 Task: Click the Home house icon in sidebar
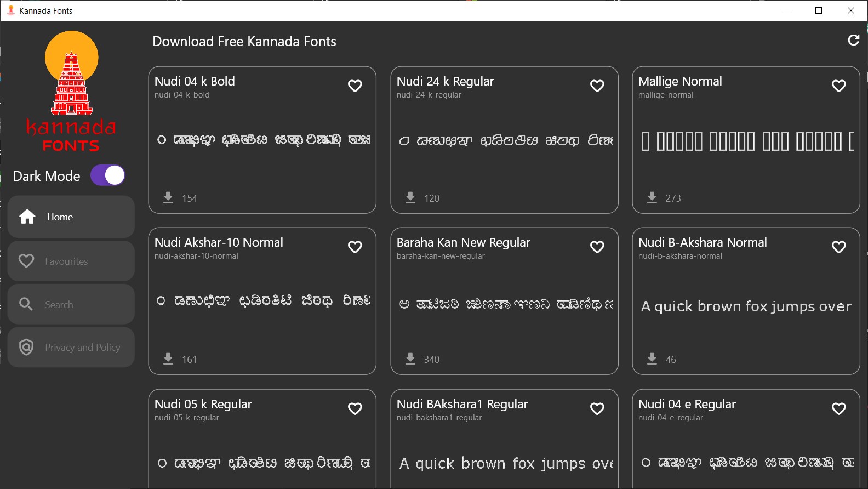pos(27,217)
